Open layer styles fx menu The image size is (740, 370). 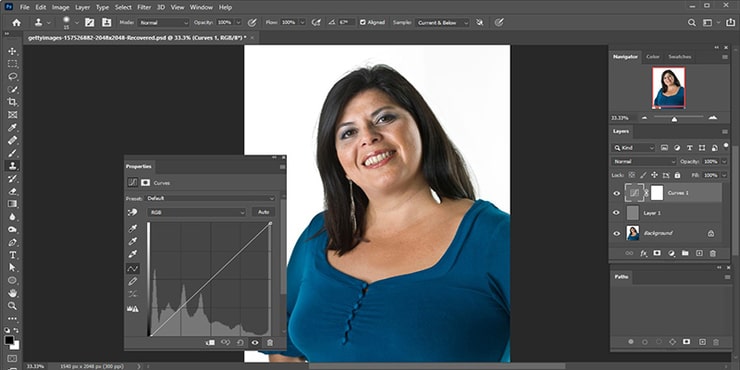(643, 253)
